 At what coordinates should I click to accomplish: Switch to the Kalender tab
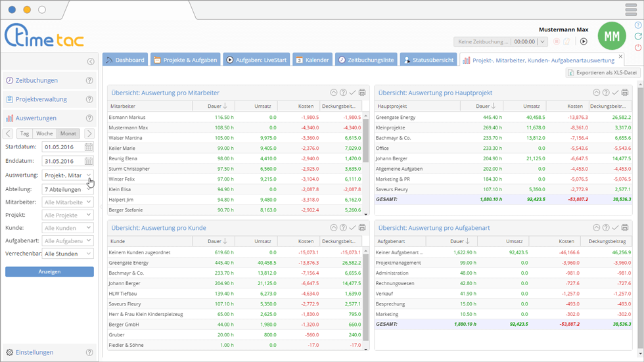coord(312,60)
